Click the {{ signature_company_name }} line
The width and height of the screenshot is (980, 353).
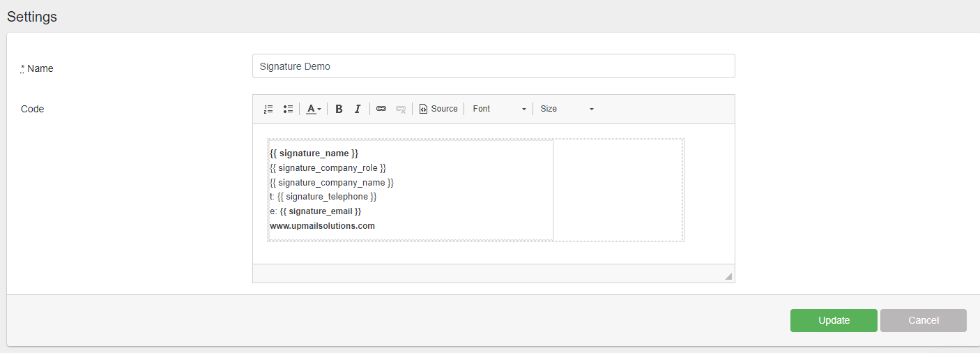(332, 183)
